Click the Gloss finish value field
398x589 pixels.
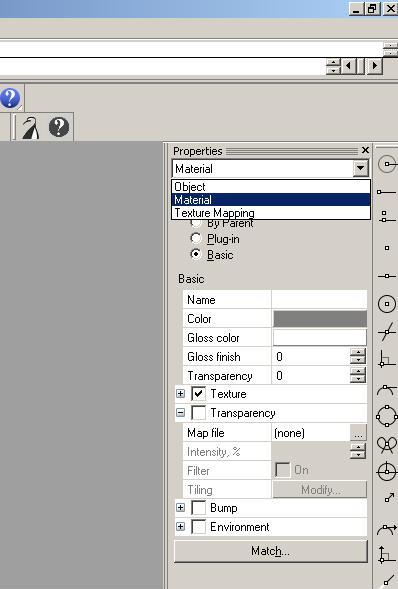[311, 356]
